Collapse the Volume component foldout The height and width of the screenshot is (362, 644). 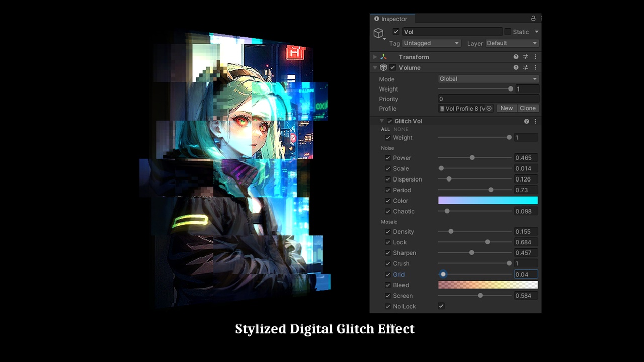tap(375, 67)
